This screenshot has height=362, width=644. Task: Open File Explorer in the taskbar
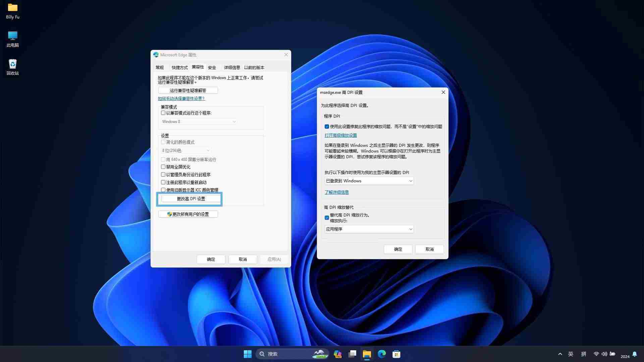[x=367, y=354]
